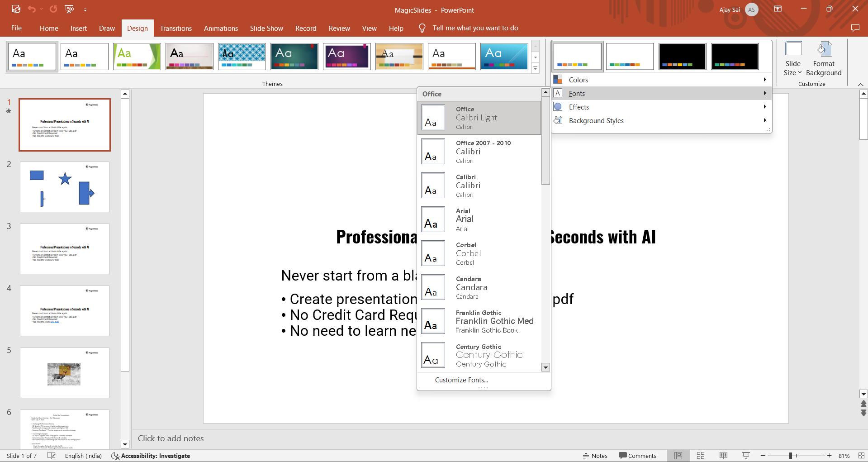Click the Comments icon in ribbon corner

coord(855,28)
